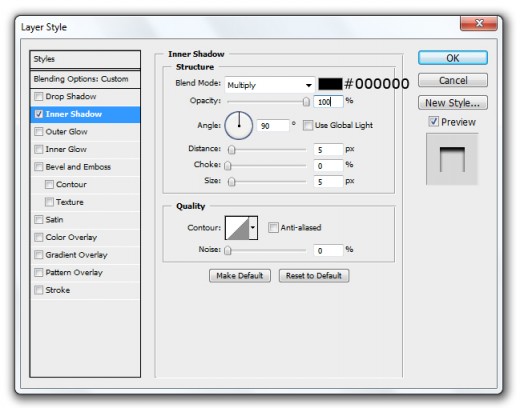Open the contour picker dropdown arrow
520x408 pixels.
[x=253, y=228]
